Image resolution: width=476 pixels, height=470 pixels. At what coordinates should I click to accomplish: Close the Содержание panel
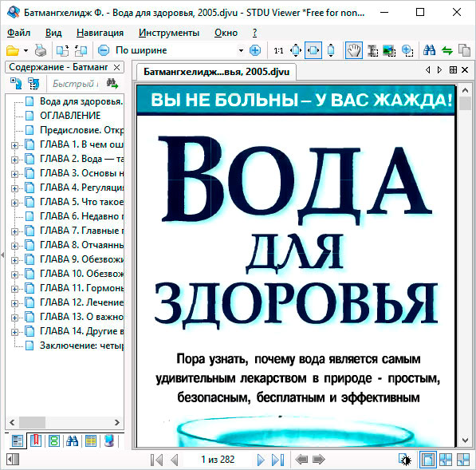pyautogui.click(x=116, y=68)
